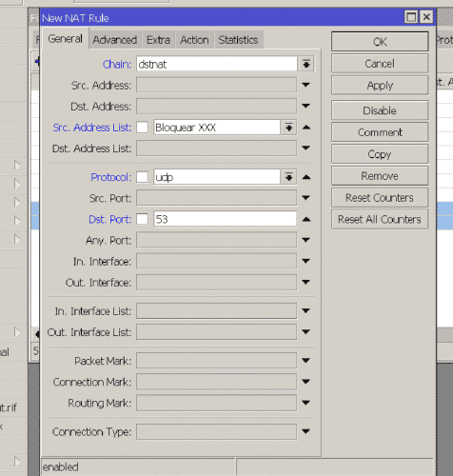Viewport: 453px width, 476px height.
Task: Click Reset All Counters button
Action: 380,219
